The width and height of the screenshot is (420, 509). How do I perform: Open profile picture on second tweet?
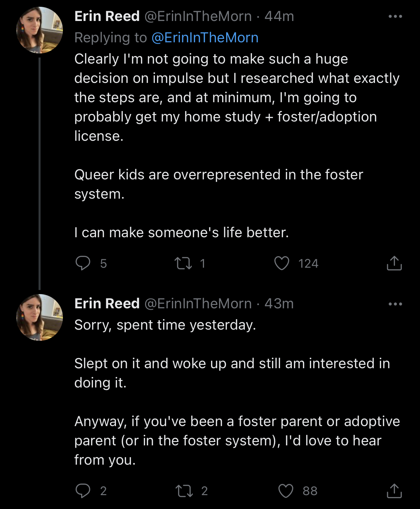tap(40, 317)
